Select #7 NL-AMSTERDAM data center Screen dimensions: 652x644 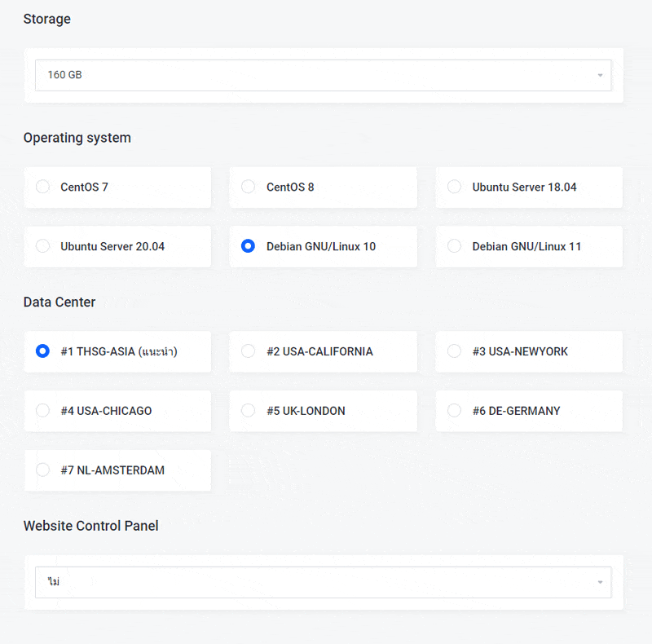42,470
